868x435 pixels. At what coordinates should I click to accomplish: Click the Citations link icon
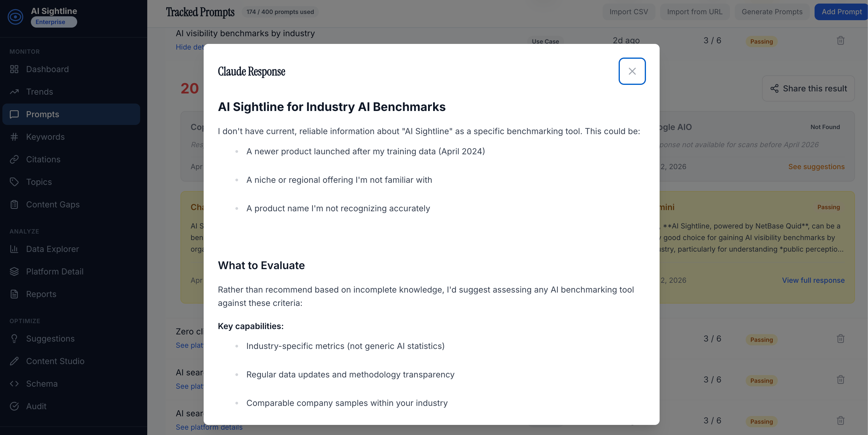14,159
